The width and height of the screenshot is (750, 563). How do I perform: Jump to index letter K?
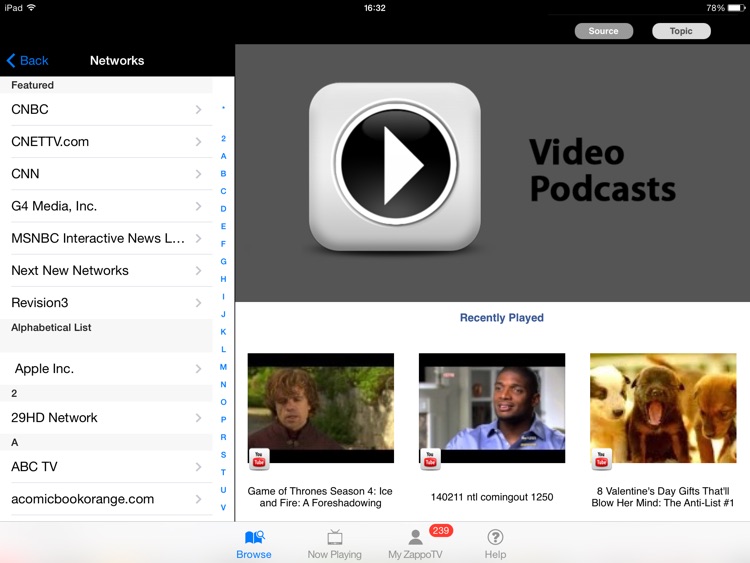coord(223,332)
